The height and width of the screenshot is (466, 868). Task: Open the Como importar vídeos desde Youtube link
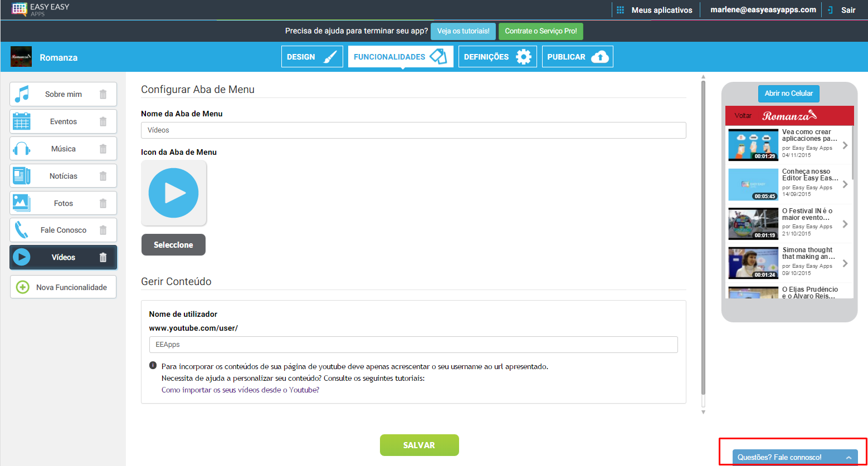[240, 390]
